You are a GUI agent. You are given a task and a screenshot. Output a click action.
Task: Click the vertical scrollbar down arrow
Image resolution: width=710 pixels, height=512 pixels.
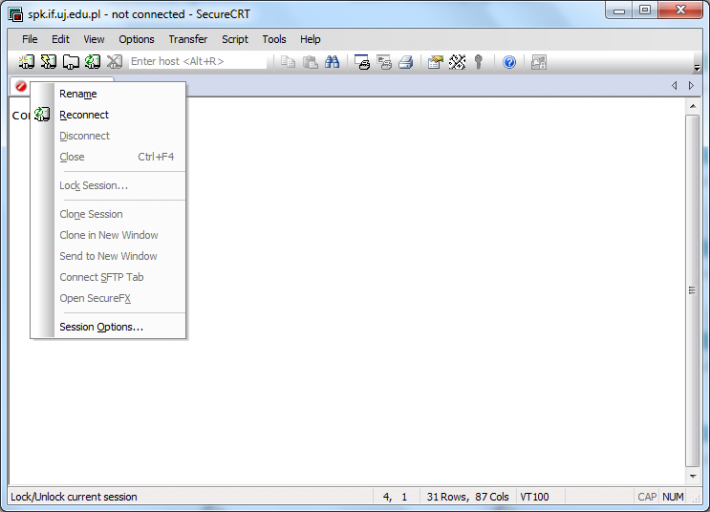693,476
